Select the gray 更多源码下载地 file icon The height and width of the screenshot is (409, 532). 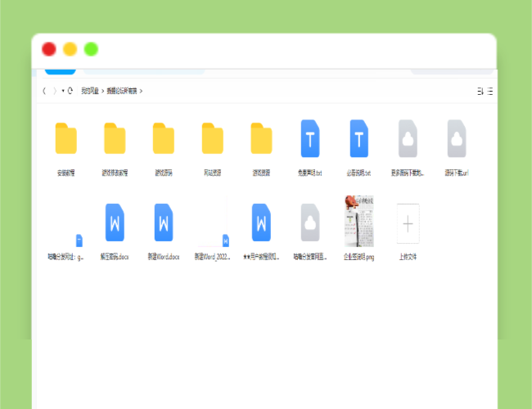tap(408, 138)
